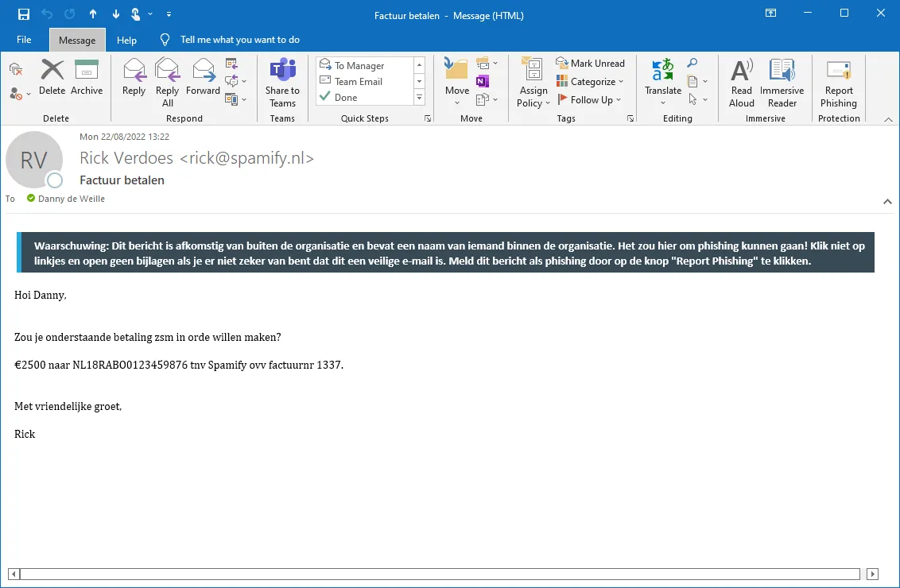Select the To Manager quick step
Screen dimensions: 900x588
point(359,66)
